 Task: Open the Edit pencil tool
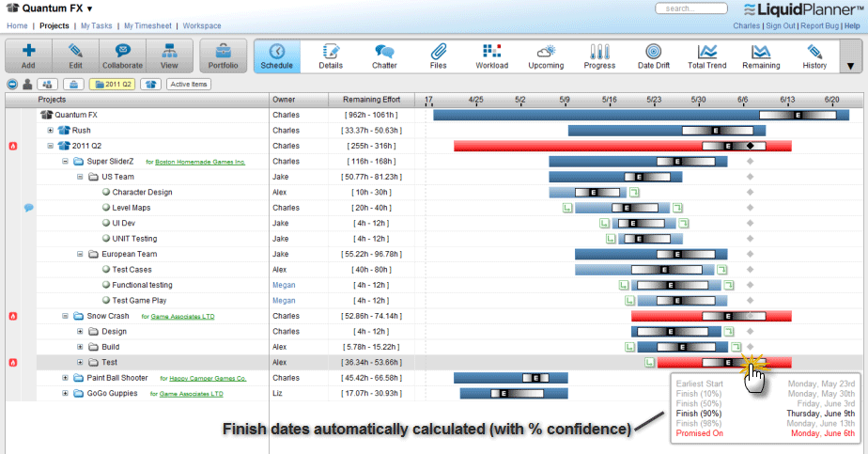coord(76,55)
